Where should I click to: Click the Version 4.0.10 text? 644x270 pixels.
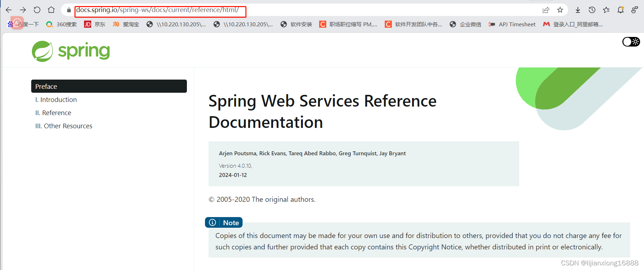(x=235, y=166)
